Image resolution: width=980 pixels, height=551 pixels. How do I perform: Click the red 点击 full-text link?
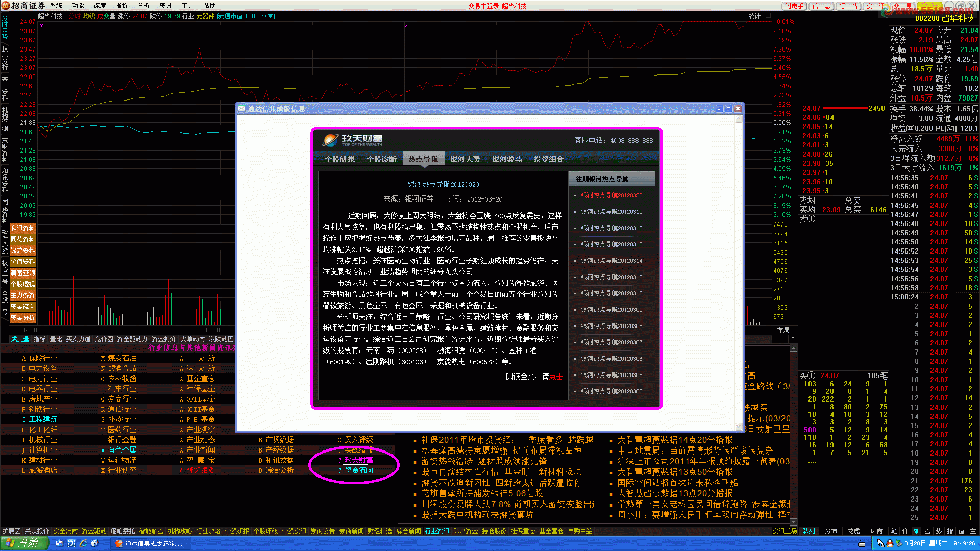(x=556, y=377)
